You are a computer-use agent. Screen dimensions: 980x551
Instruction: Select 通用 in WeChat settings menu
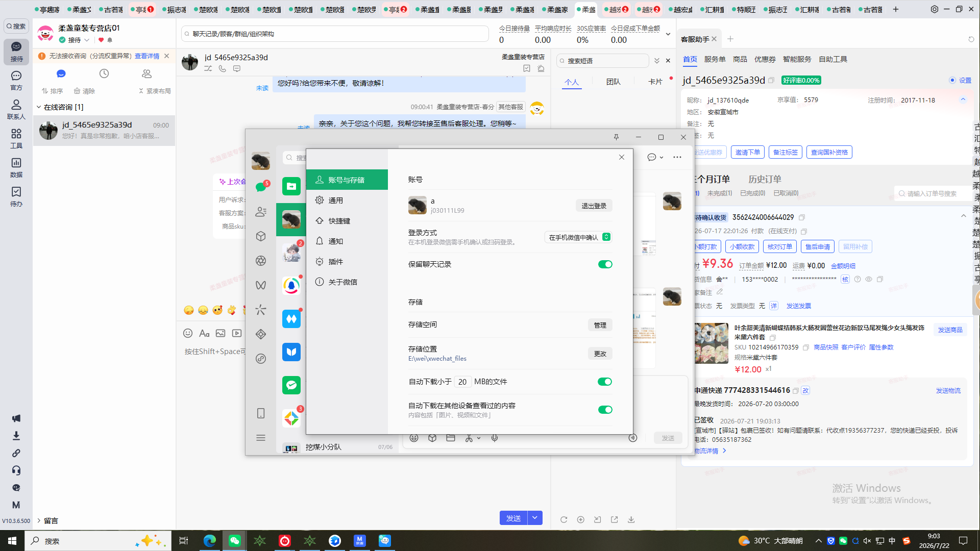[347, 201]
